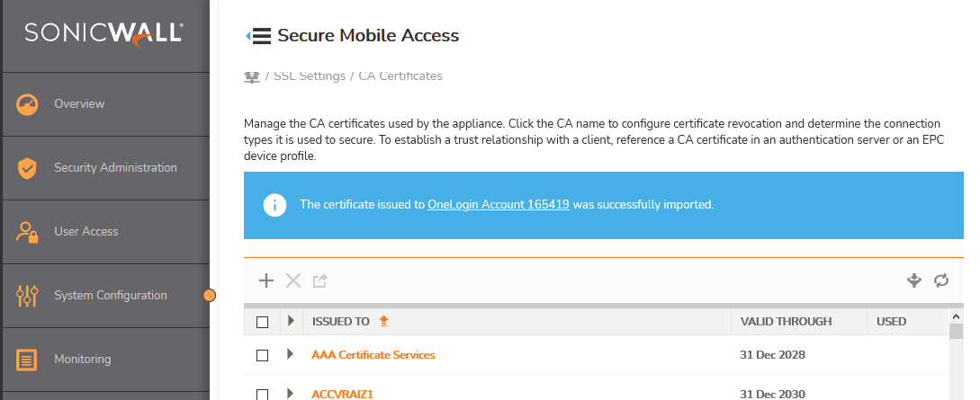Expand all rows using the header triangle
Viewport: 980px width, 400px height.
pos(290,321)
